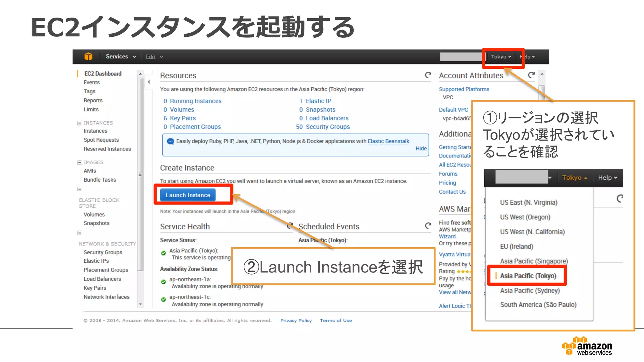The width and height of the screenshot is (644, 362).
Task: Open Volumes under Elastic Block Store
Action: (x=94, y=214)
